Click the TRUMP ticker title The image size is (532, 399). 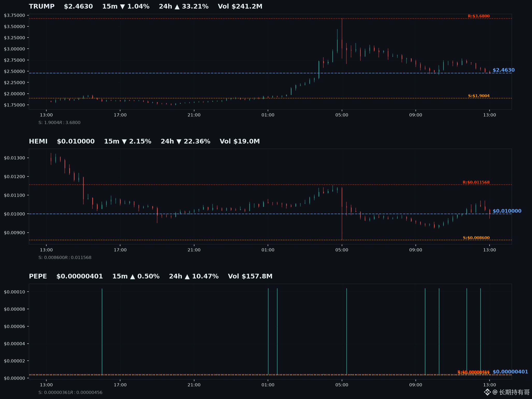click(42, 6)
